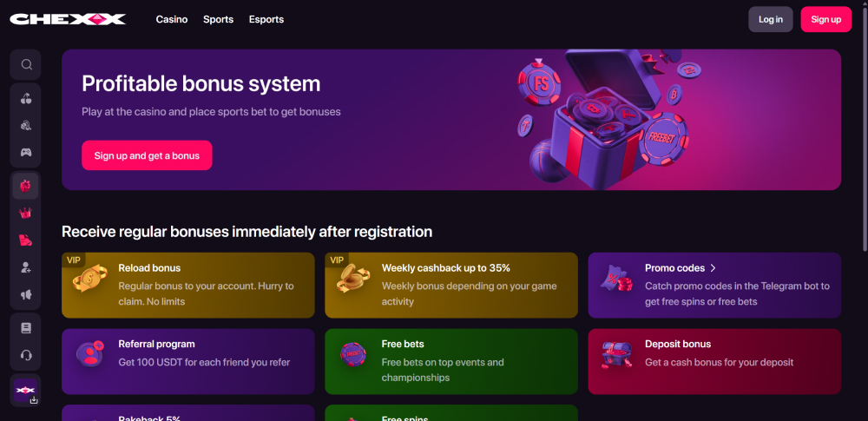Click the pink Sign up button

pos(826,19)
